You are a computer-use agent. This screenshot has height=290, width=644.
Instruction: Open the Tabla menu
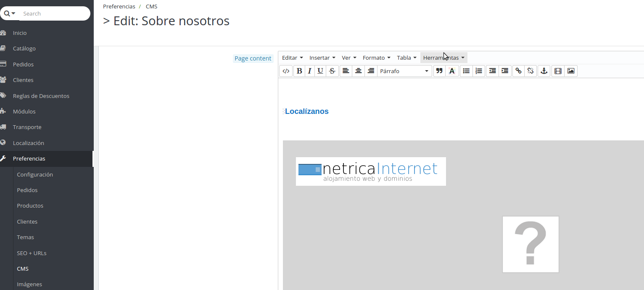click(x=406, y=58)
